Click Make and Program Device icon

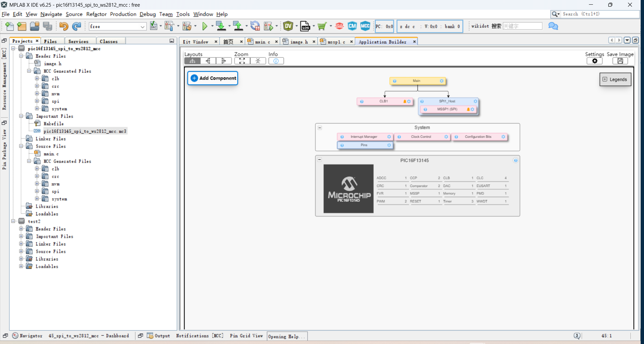[x=221, y=26]
